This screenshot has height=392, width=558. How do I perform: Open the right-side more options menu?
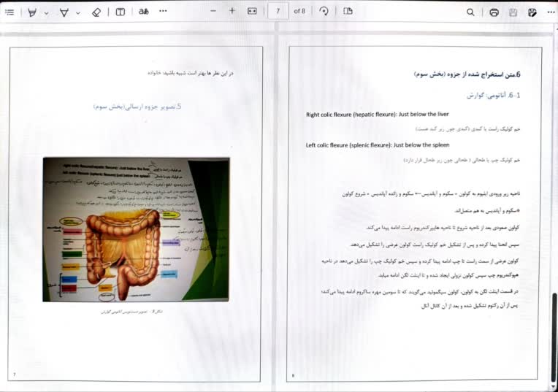point(551,12)
